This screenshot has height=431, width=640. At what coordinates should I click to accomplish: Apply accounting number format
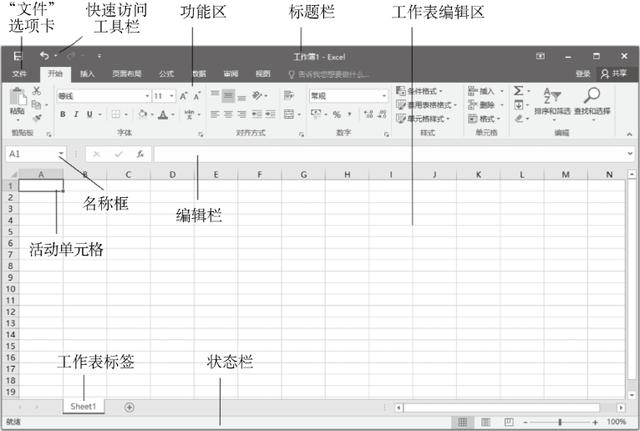(316, 114)
